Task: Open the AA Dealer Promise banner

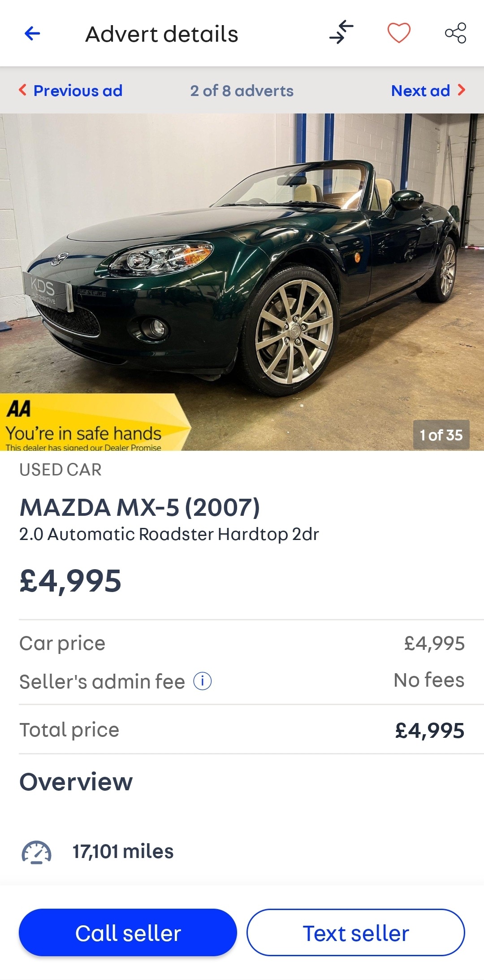Action: pos(95,422)
